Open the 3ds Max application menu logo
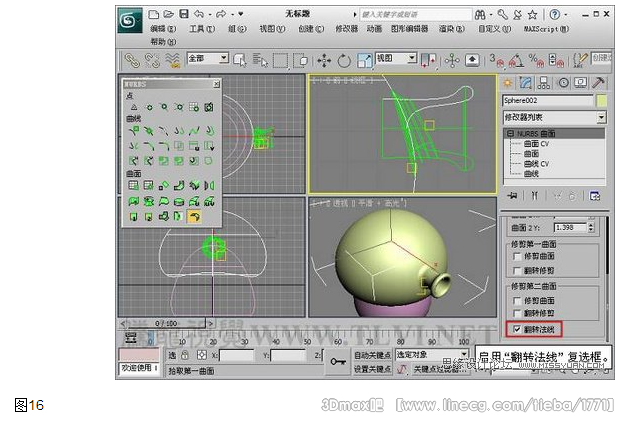643x422 pixels. click(x=129, y=20)
